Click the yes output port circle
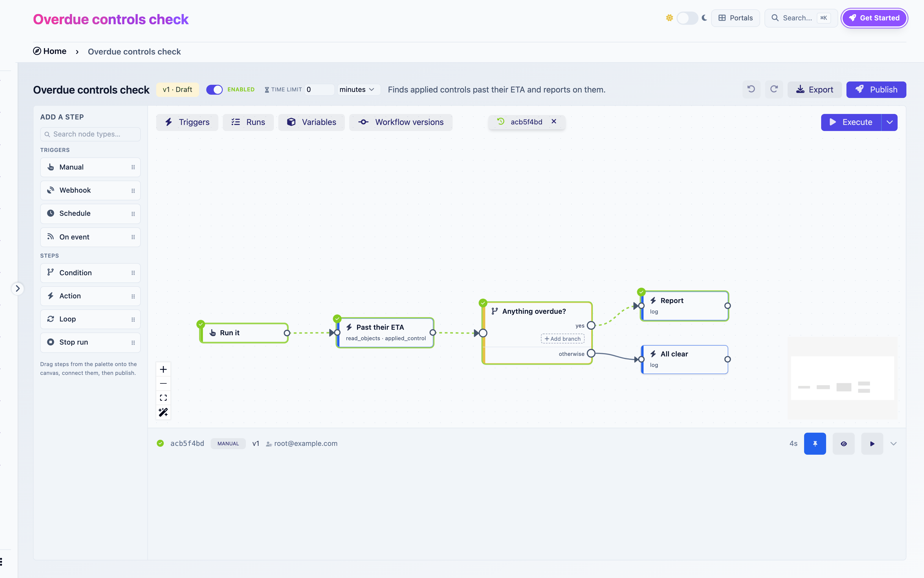The height and width of the screenshot is (578, 924). pyautogui.click(x=591, y=326)
